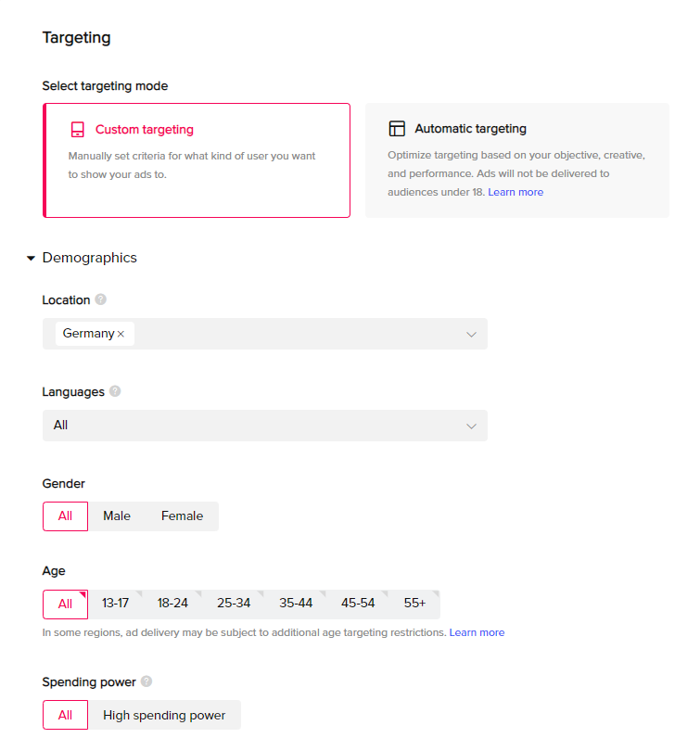Collapse the Demographics section arrow
Screen dimensions: 700x751
point(32,258)
